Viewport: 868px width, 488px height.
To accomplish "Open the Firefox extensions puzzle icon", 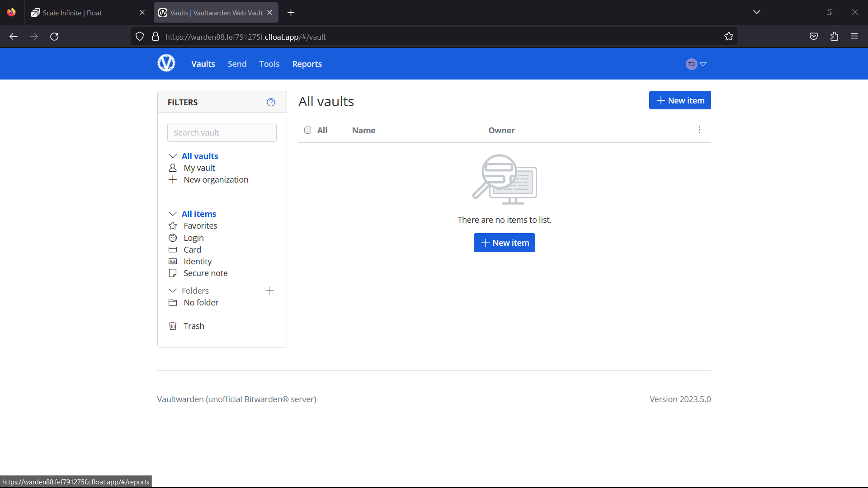I will (x=834, y=37).
